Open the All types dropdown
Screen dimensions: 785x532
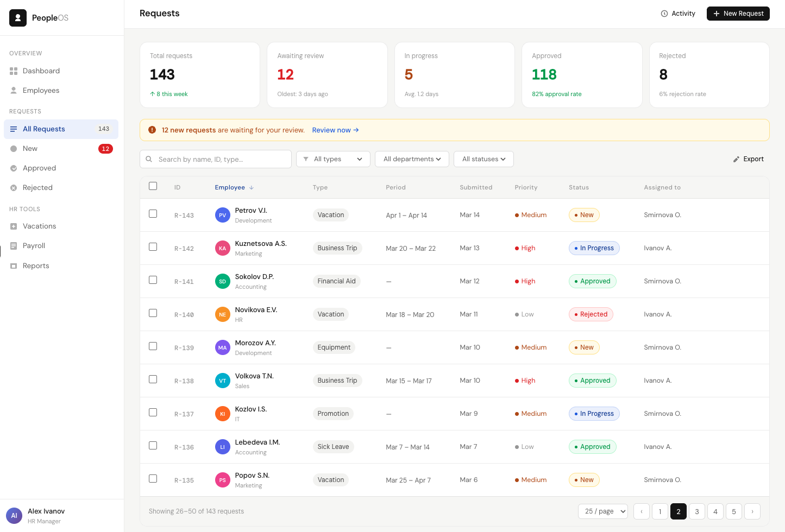point(333,159)
